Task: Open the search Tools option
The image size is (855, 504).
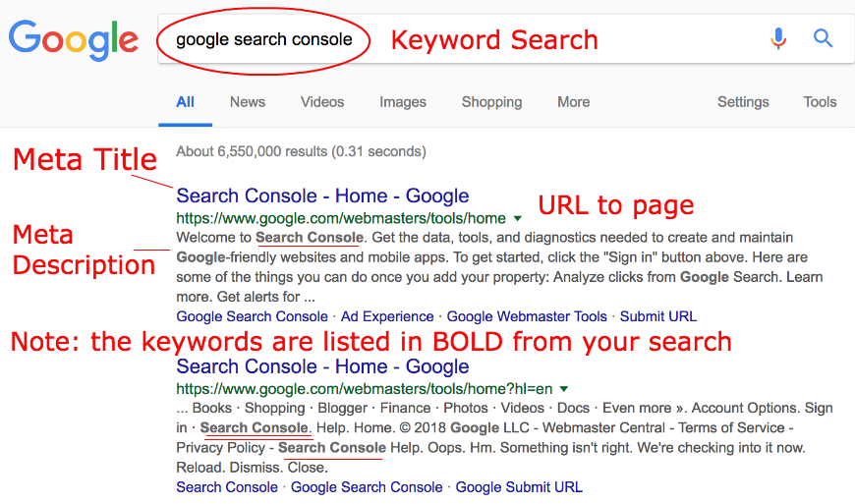Action: (820, 101)
